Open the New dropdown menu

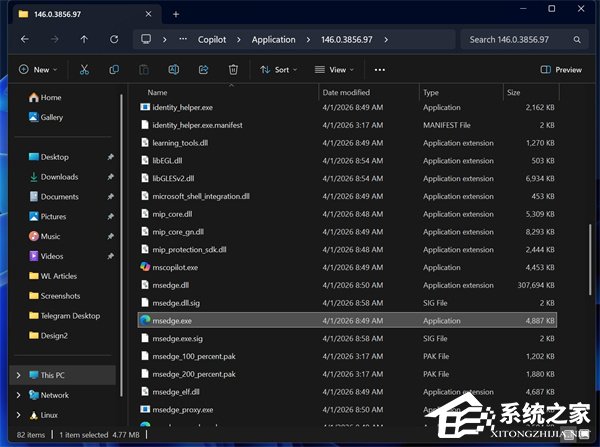click(38, 70)
